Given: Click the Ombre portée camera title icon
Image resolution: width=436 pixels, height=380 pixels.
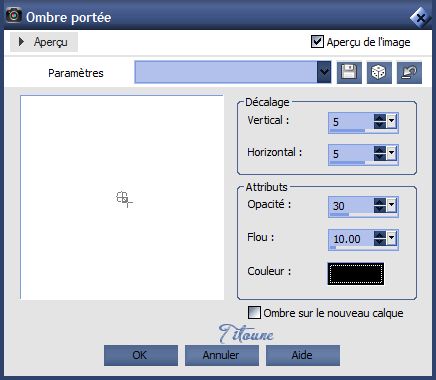Looking at the screenshot, I should (14, 15).
